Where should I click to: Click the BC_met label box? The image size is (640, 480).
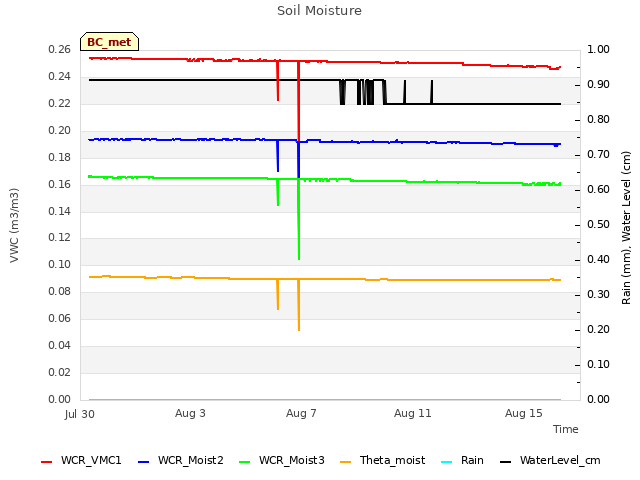coord(109,42)
